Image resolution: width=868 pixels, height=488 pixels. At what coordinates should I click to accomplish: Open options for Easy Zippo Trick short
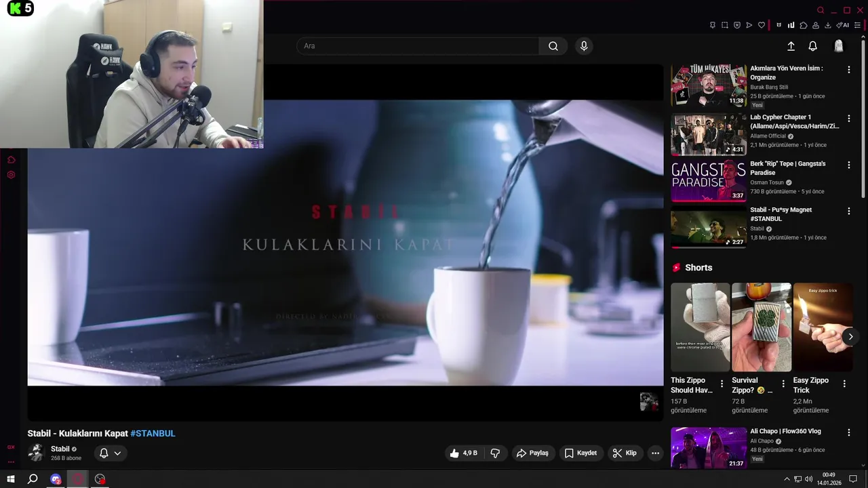click(844, 384)
